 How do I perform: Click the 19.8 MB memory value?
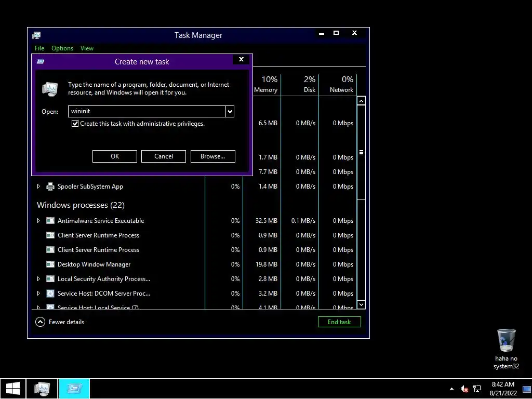coord(267,264)
